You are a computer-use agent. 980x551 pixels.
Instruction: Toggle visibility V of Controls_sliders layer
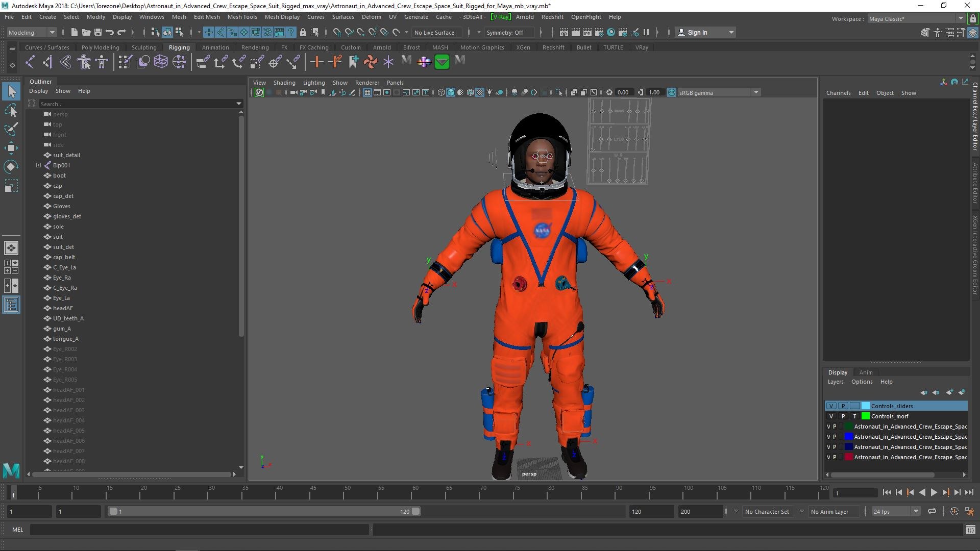click(831, 406)
